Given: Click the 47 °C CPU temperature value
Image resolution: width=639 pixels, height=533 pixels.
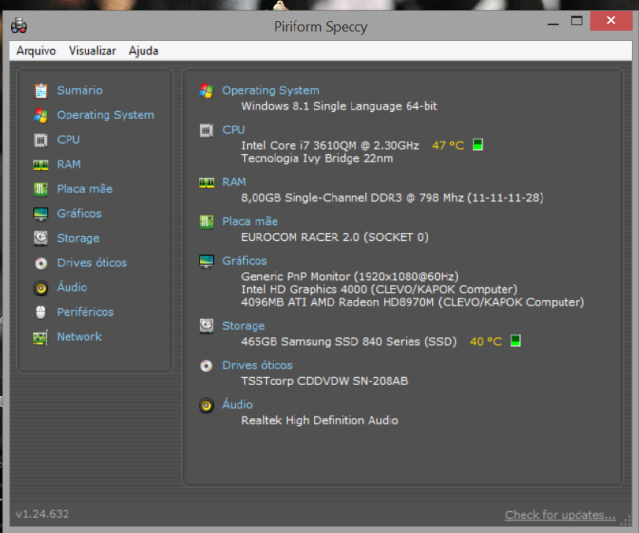Looking at the screenshot, I should click(448, 145).
